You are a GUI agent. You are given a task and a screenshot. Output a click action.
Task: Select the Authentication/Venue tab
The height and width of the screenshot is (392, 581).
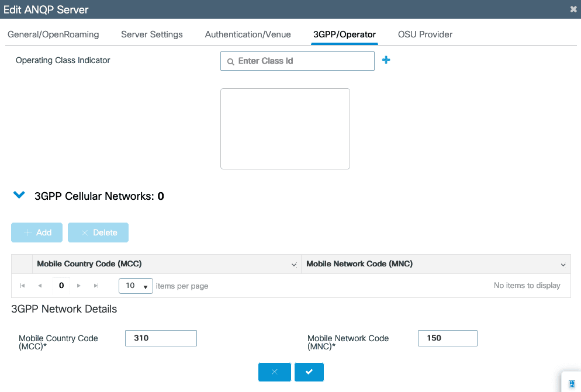pyautogui.click(x=248, y=34)
